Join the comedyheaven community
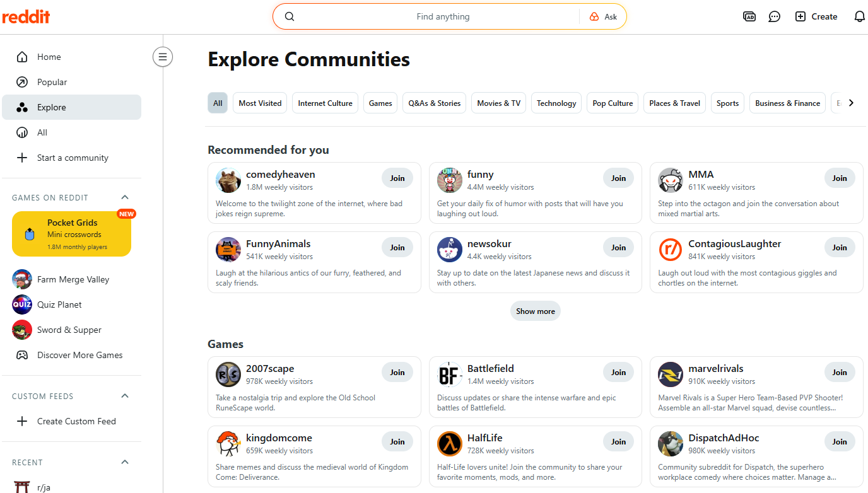The width and height of the screenshot is (868, 493). tap(397, 178)
